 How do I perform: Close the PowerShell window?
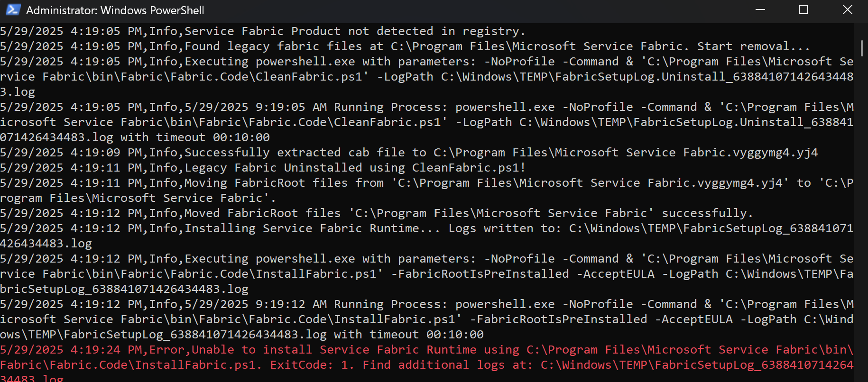click(x=847, y=9)
